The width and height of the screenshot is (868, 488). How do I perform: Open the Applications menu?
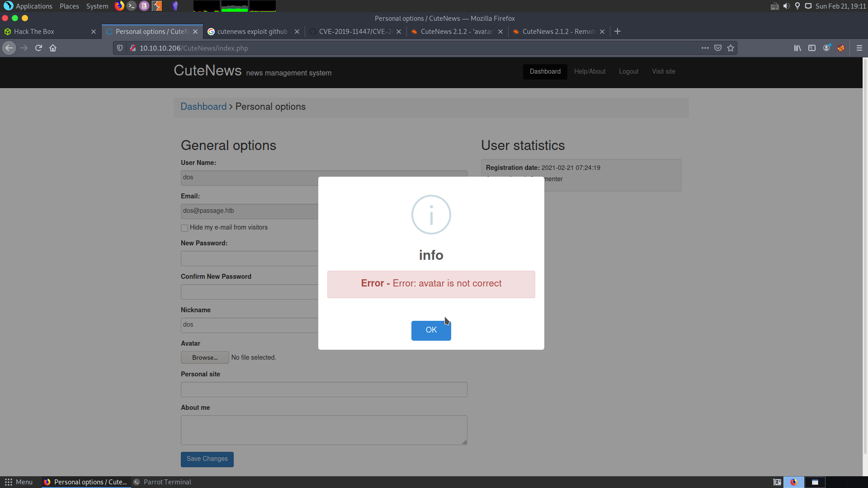34,6
